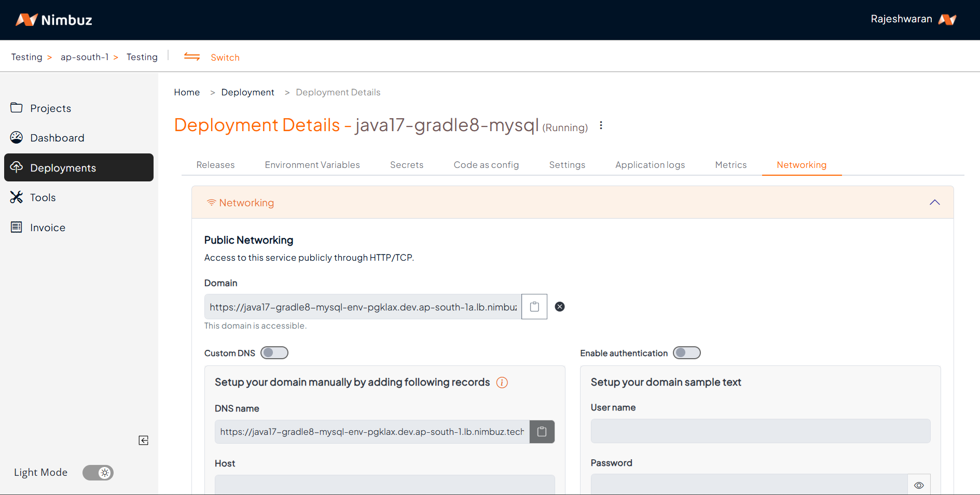Screen dimensions: 980x495
Task: Toggle Light Mode switch
Action: click(x=98, y=473)
